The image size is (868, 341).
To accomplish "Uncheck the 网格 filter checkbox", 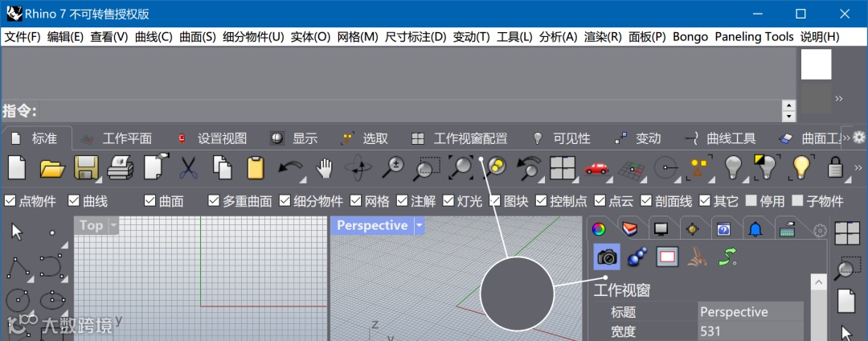I will click(356, 200).
